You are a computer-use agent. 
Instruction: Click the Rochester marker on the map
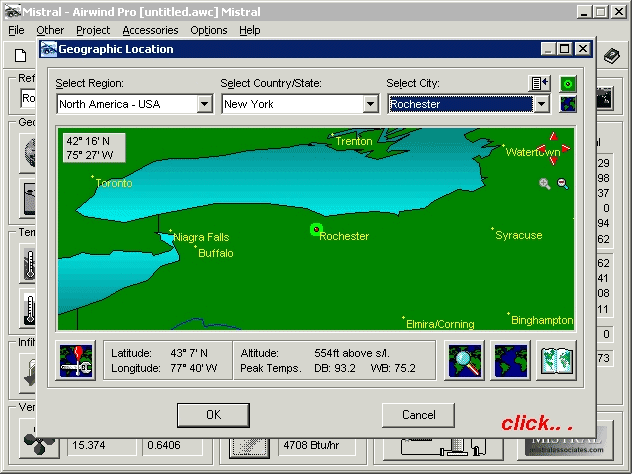(316, 229)
